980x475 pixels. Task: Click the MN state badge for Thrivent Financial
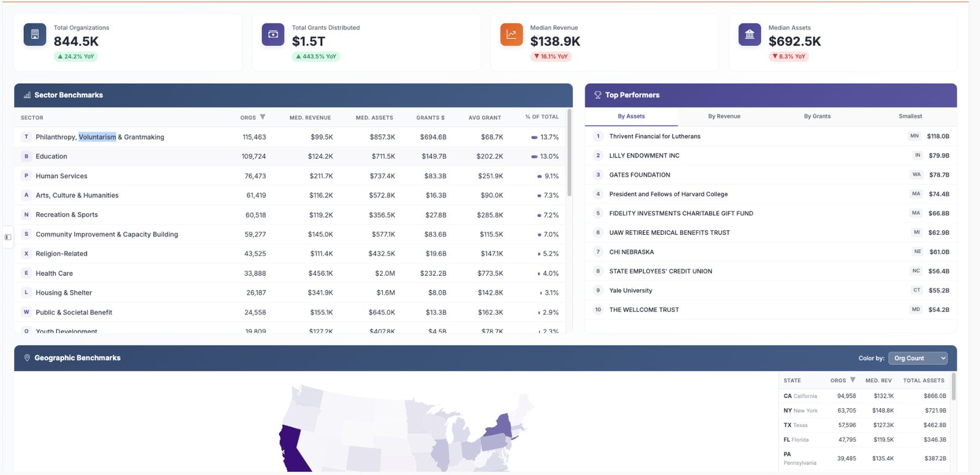pyautogui.click(x=914, y=136)
